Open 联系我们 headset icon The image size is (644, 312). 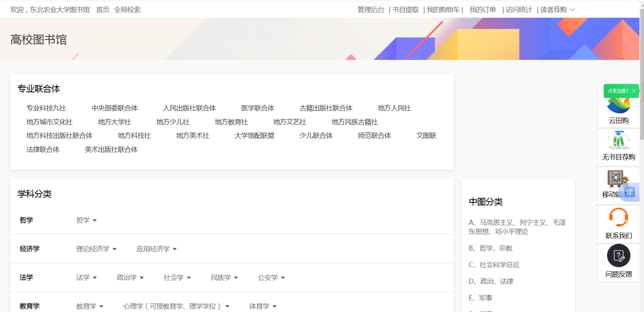(x=618, y=218)
